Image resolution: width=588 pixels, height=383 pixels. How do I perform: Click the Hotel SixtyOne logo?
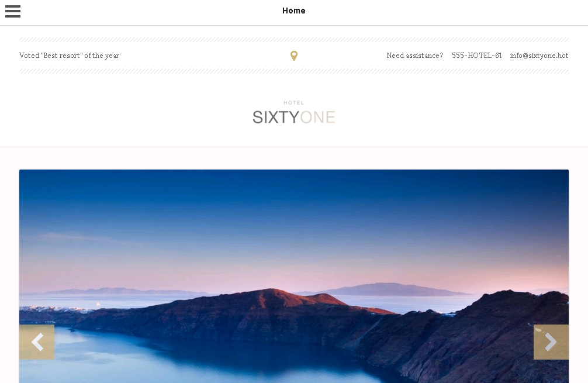coord(294,112)
